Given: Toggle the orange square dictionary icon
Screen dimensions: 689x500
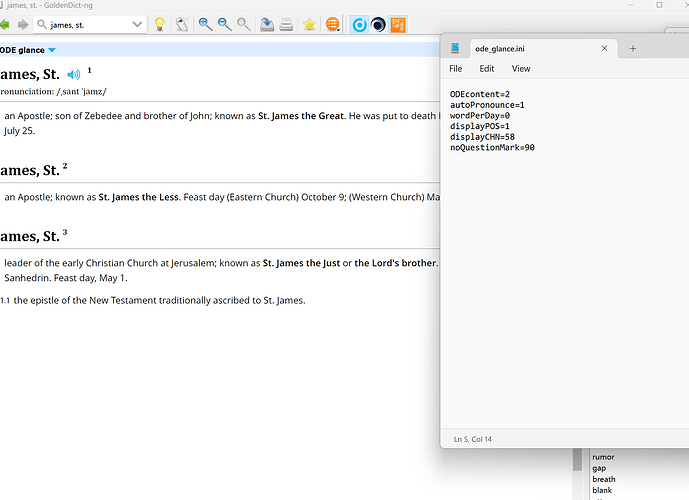Looking at the screenshot, I should (x=398, y=25).
